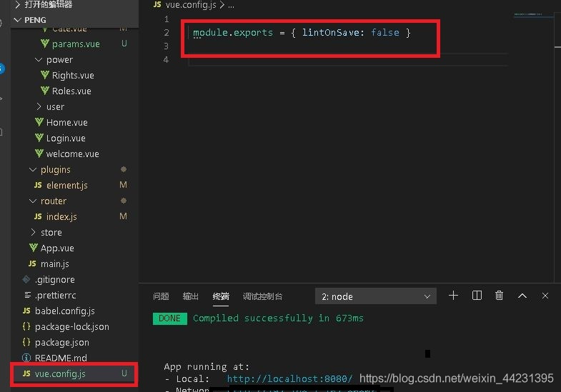Open the App.vue file

(x=57, y=248)
